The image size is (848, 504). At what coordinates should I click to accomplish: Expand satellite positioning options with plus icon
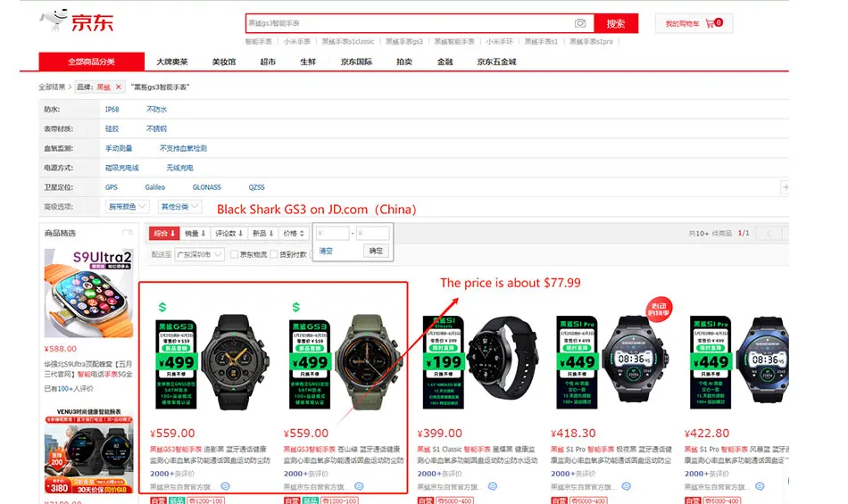785,187
